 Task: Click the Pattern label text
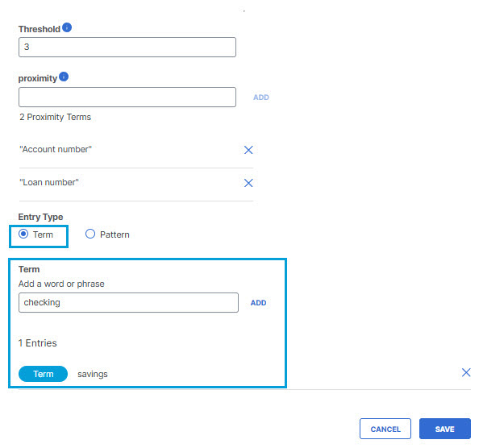115,234
